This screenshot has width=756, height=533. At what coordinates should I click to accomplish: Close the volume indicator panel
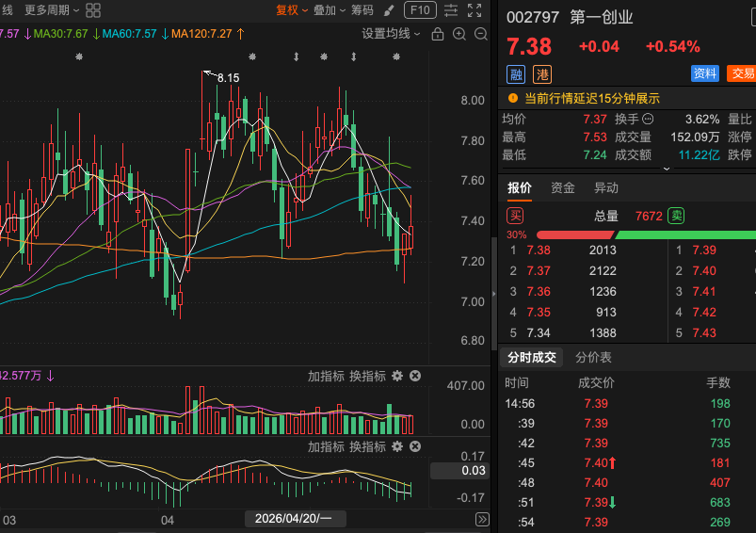415,376
